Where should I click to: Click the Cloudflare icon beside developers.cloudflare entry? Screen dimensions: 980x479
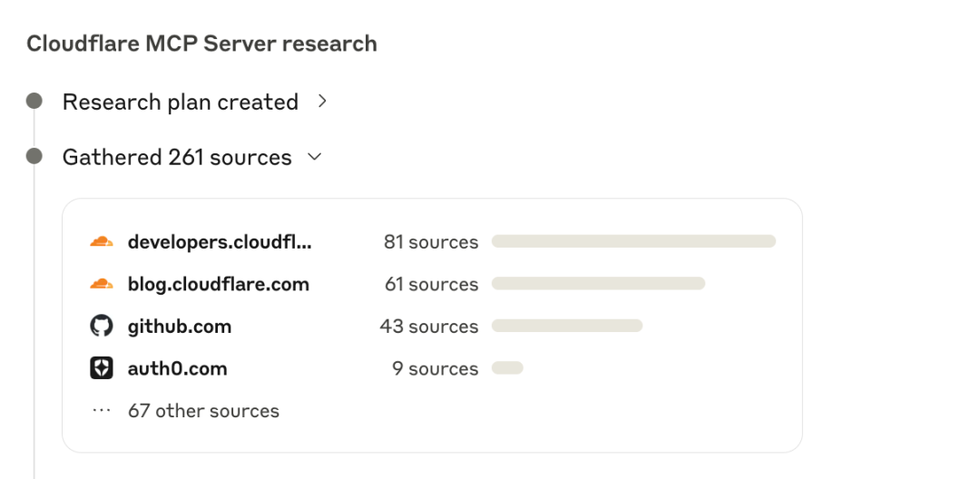[101, 241]
